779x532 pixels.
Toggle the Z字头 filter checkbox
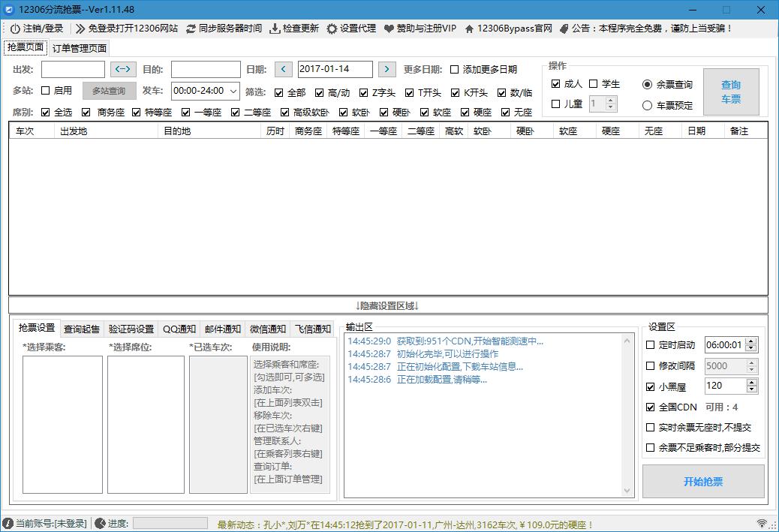364,93
